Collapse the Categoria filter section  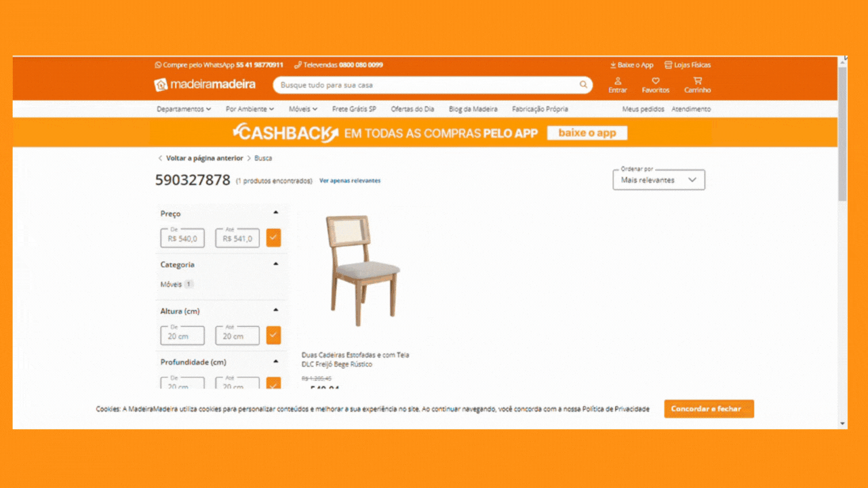pyautogui.click(x=276, y=264)
